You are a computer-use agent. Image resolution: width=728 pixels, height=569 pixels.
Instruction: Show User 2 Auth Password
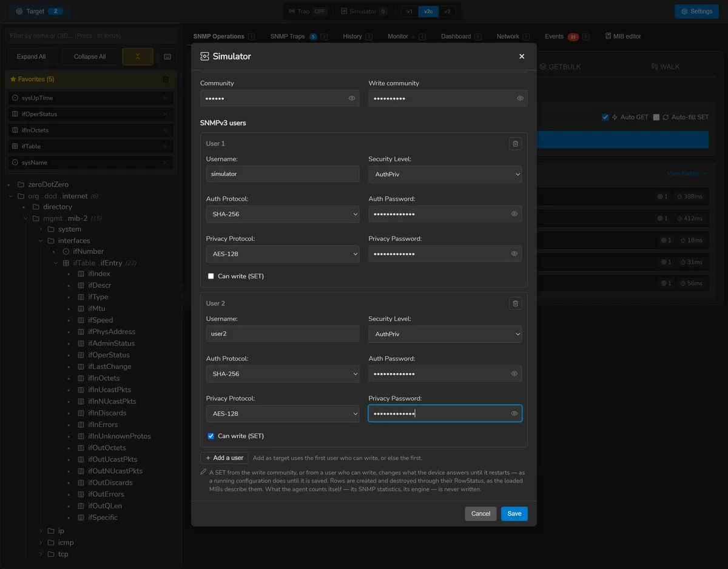514,374
